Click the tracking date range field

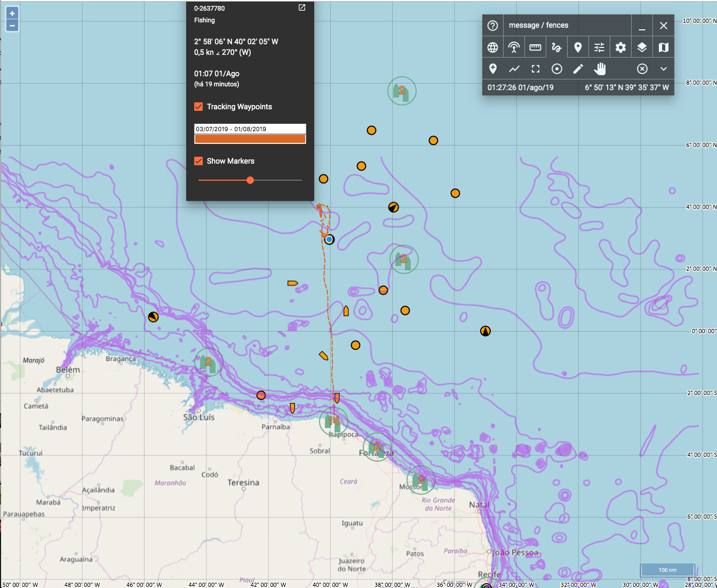click(x=250, y=129)
